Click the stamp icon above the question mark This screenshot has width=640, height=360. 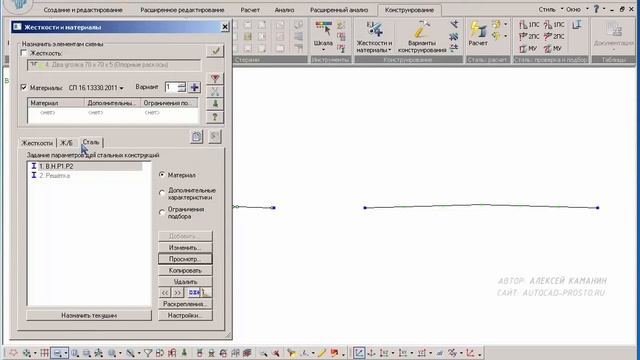(215, 104)
